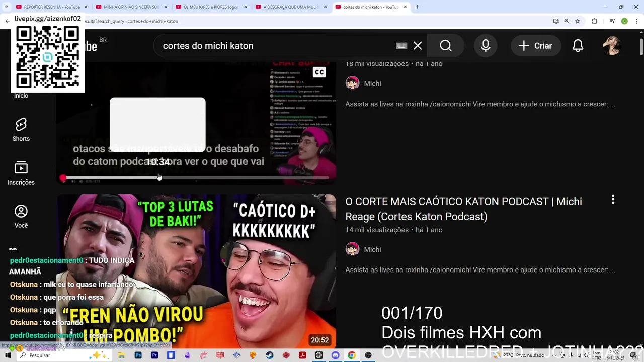Open the Windows notification center icon

tap(633, 355)
